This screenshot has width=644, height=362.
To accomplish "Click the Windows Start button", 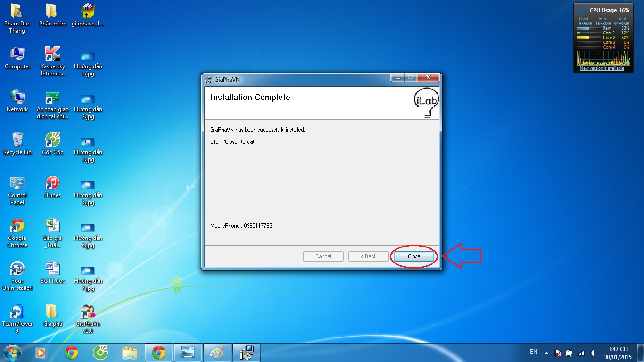I will [x=12, y=353].
